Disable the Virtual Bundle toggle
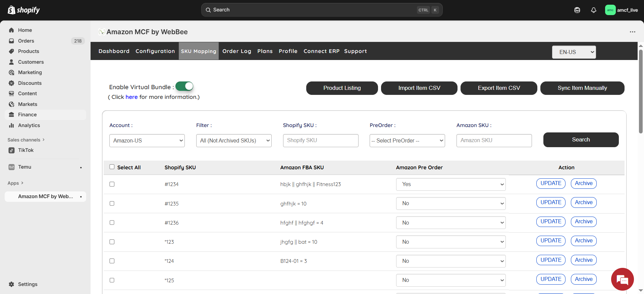This screenshot has width=644, height=294. 184,86
